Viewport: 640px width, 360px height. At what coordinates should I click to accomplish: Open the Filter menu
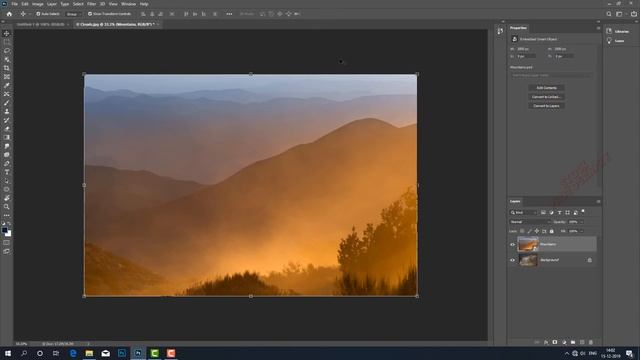pyautogui.click(x=91, y=4)
